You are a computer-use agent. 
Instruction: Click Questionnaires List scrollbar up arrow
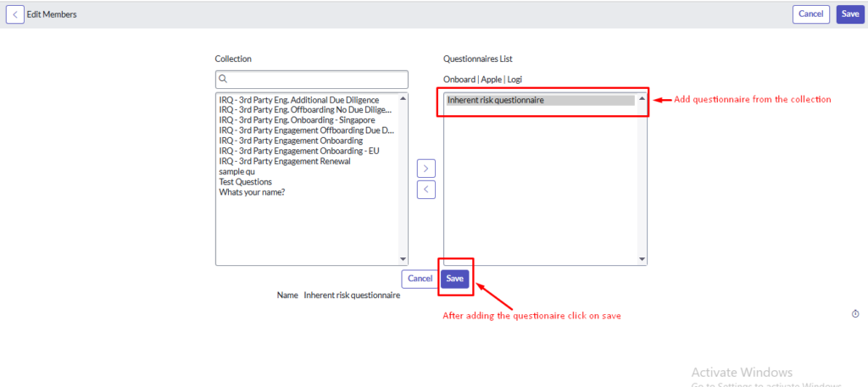click(642, 99)
